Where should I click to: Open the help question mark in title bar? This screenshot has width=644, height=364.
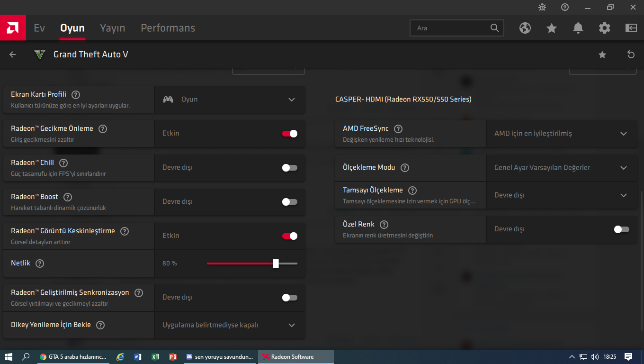tap(565, 7)
